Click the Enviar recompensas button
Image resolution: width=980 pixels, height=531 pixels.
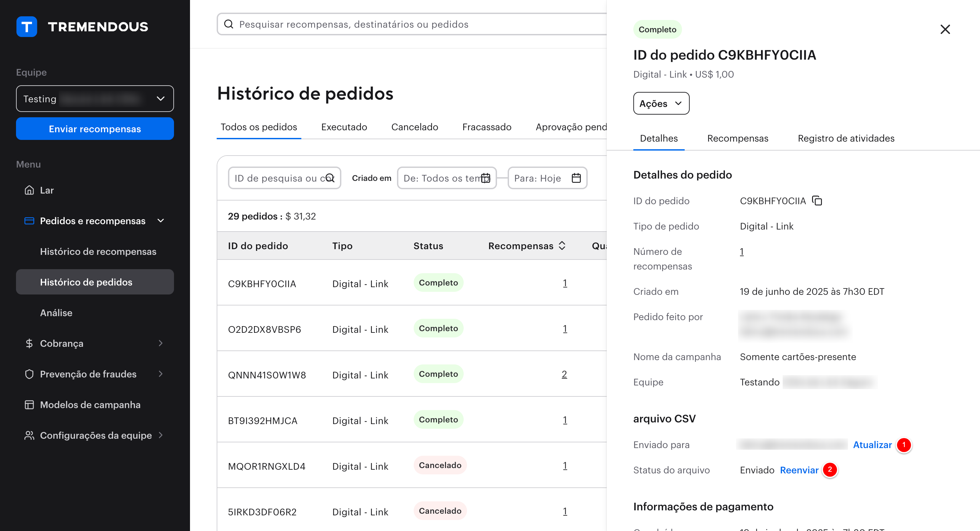pyautogui.click(x=95, y=129)
